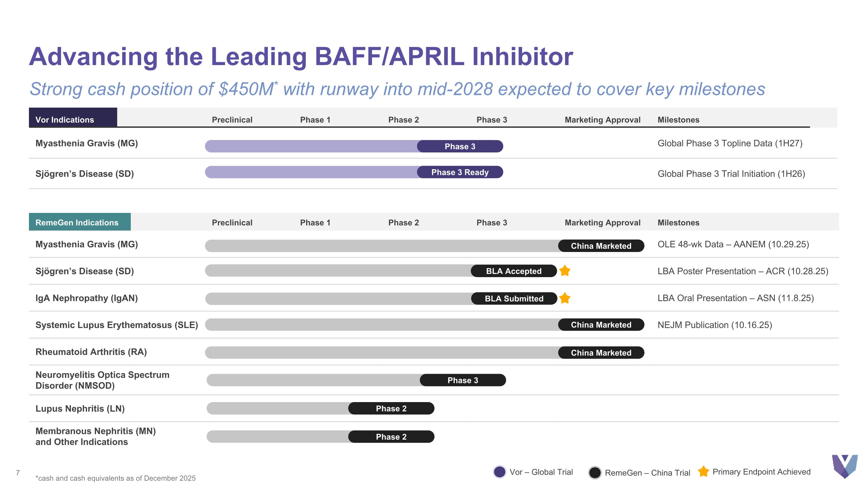Click the purple Phase 3 pill for Vor MG
The width and height of the screenshot is (868, 488).
click(x=460, y=146)
